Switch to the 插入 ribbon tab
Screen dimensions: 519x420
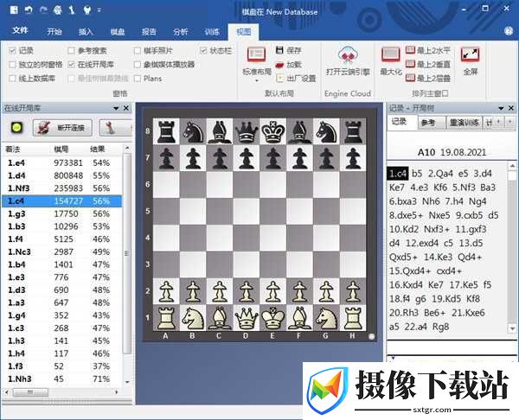86,31
